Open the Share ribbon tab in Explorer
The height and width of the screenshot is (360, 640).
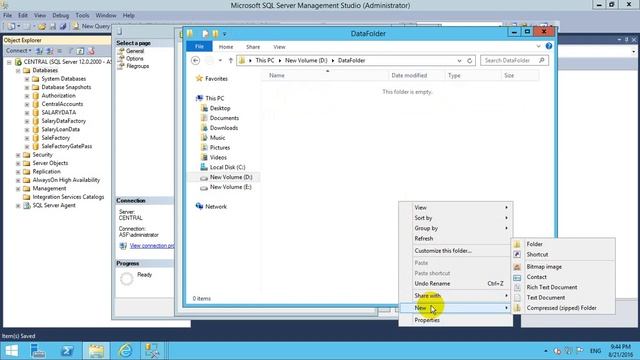pyautogui.click(x=253, y=47)
